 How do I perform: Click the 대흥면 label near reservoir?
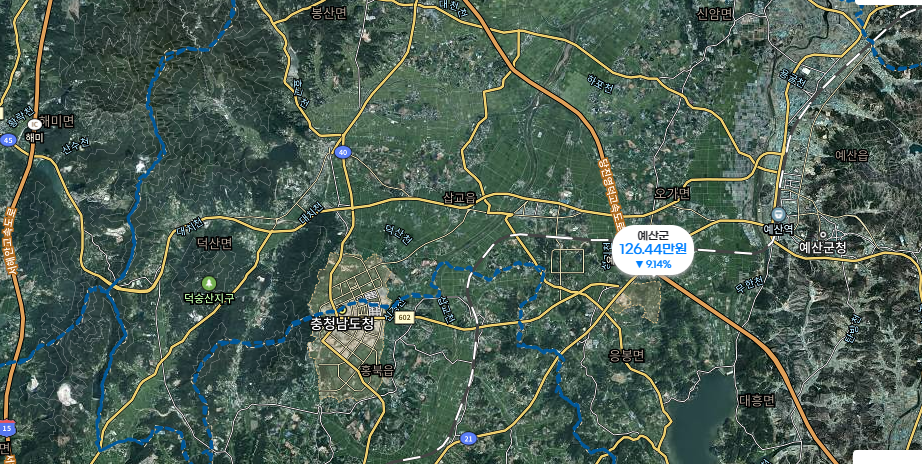[x=757, y=401]
